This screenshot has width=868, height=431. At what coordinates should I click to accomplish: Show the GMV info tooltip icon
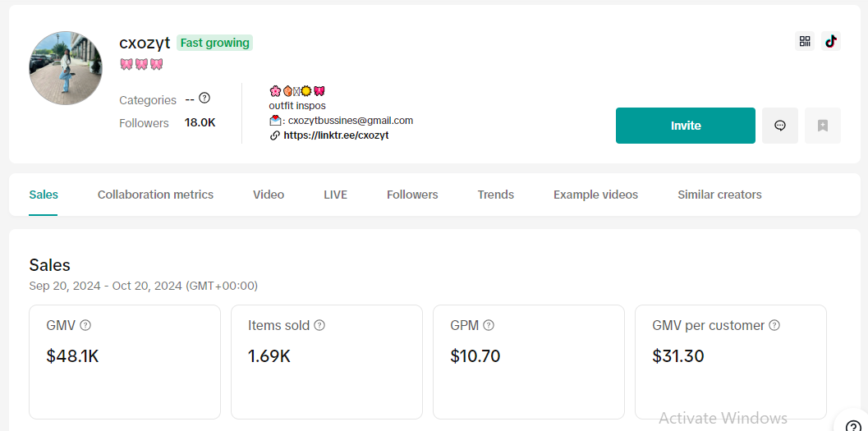[x=85, y=325]
